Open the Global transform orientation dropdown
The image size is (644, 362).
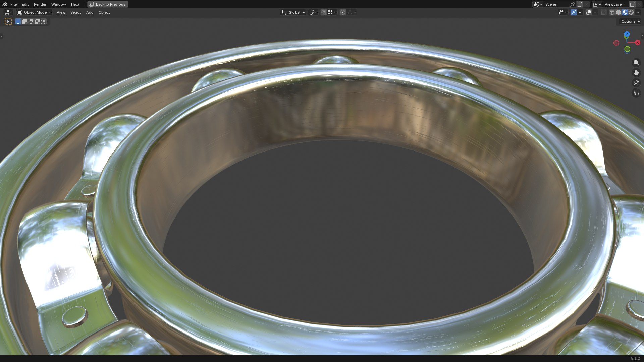point(293,12)
